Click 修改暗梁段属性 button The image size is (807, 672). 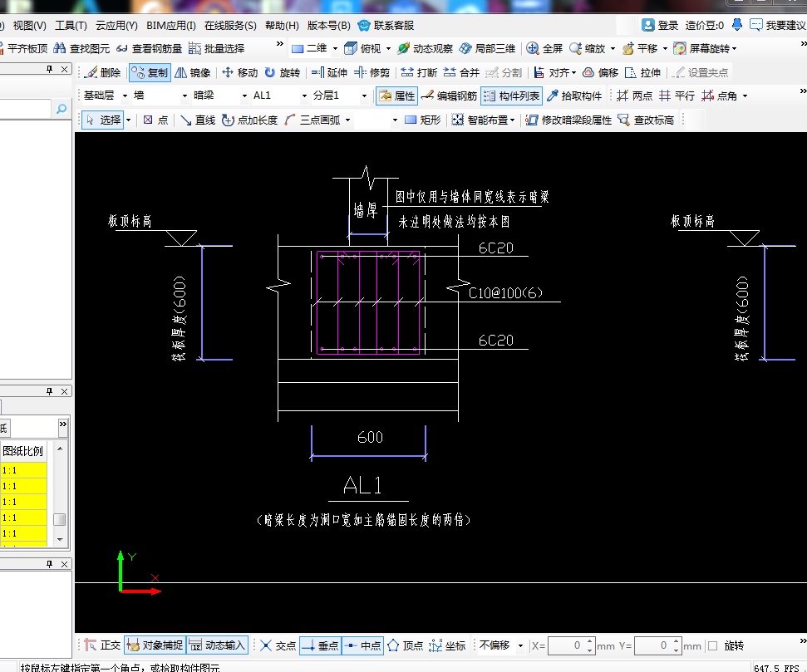pyautogui.click(x=568, y=120)
